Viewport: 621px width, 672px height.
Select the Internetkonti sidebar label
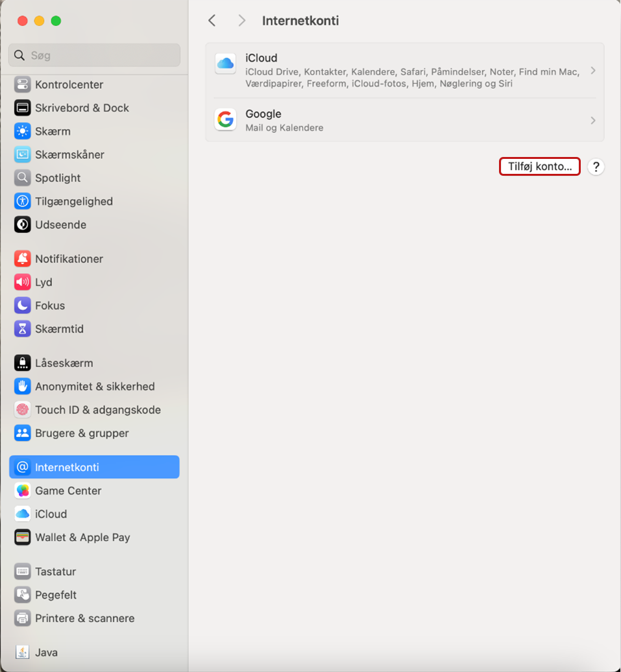(x=67, y=467)
